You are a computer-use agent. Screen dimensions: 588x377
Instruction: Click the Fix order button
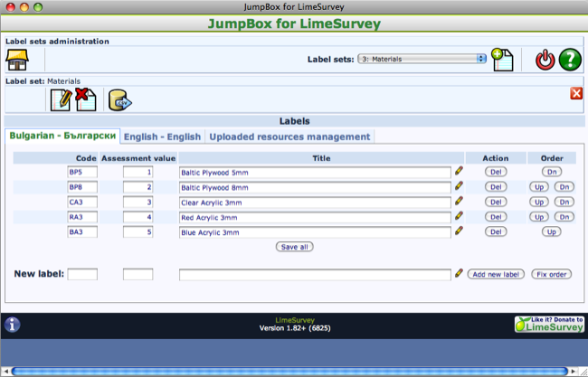point(551,274)
